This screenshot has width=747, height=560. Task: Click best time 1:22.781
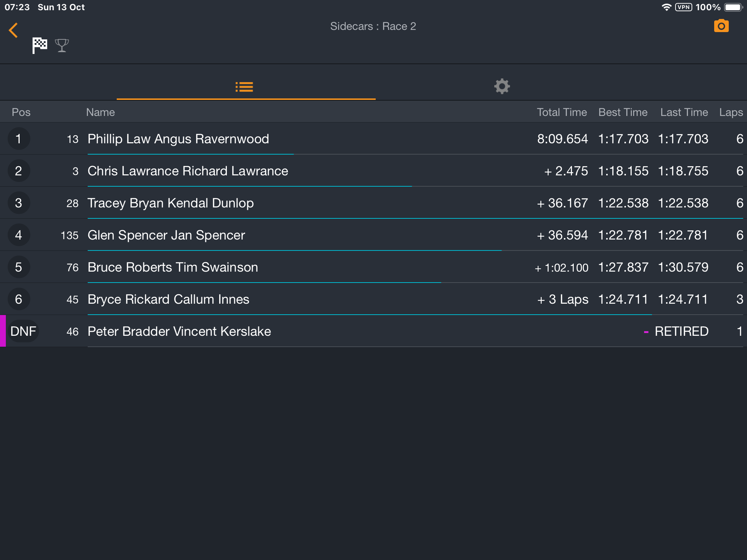[x=623, y=235]
